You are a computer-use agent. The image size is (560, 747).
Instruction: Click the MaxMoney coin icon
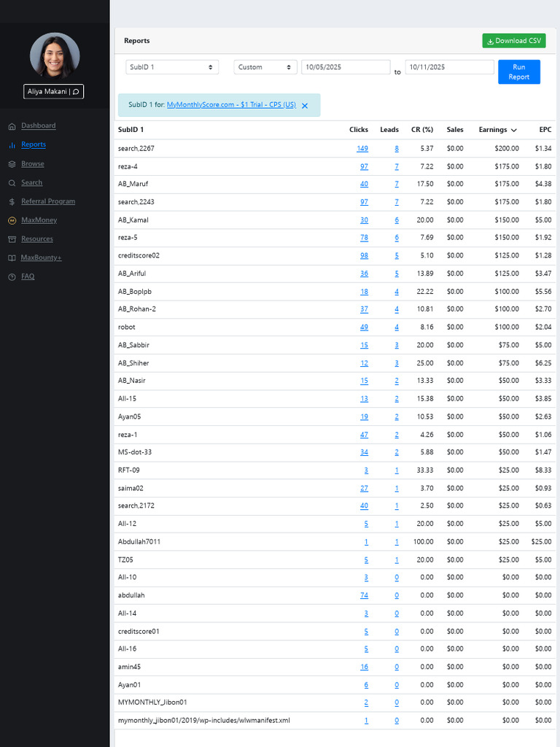click(12, 220)
